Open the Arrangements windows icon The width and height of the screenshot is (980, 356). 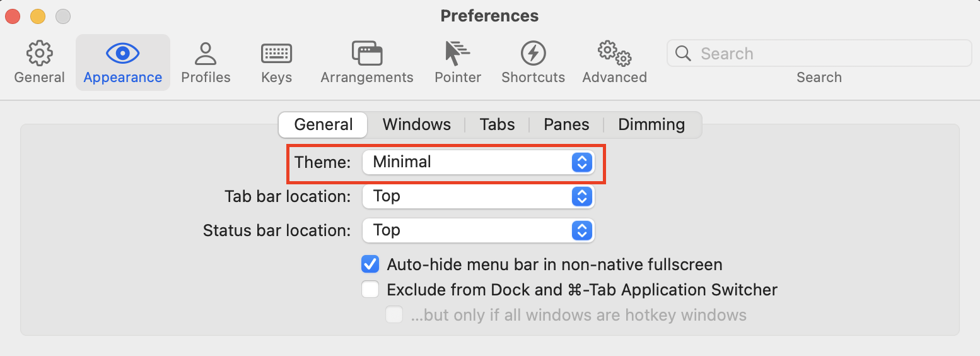[x=367, y=54]
